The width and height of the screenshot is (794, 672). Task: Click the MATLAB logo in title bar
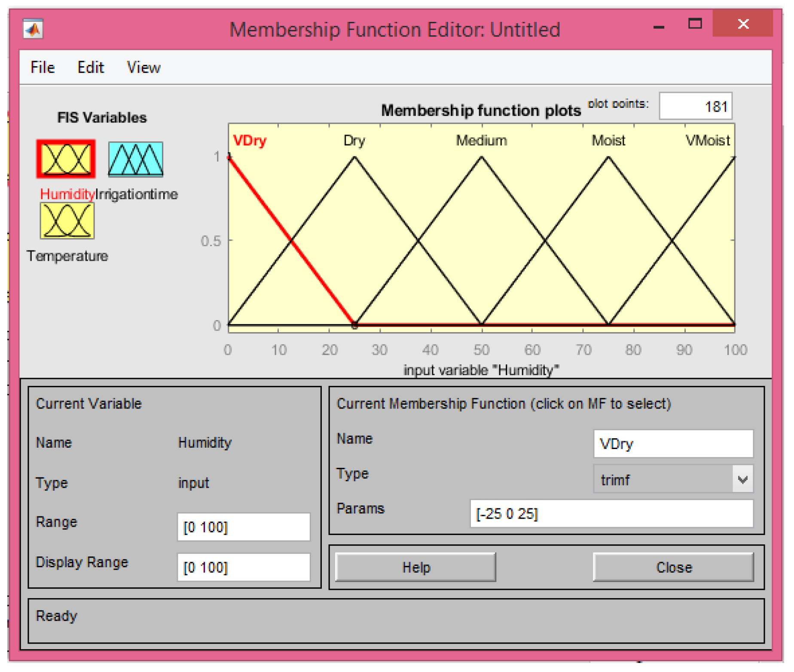(33, 29)
